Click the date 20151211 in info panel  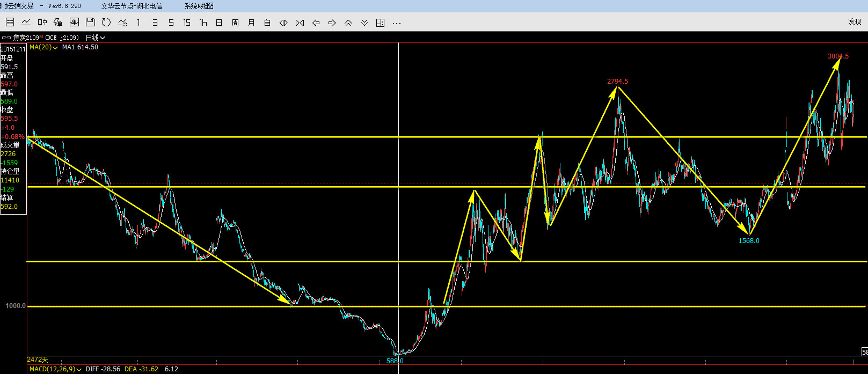tap(13, 49)
